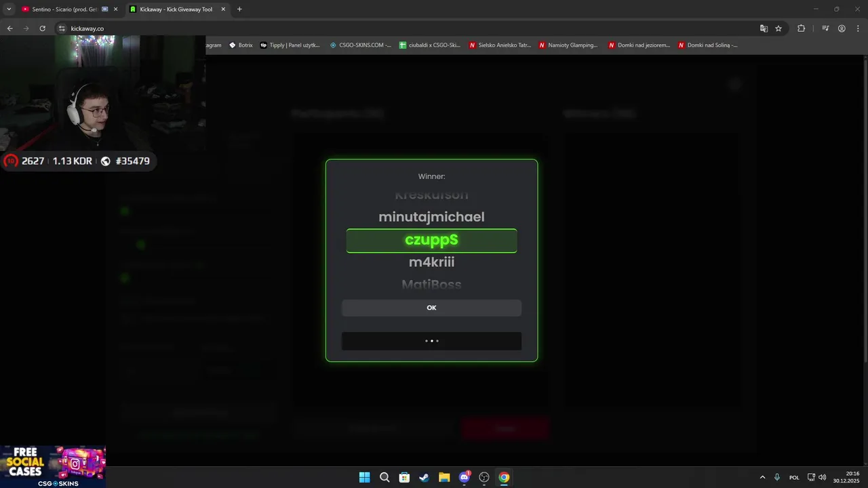
Task: Open the volume tray icon
Action: [823, 477]
